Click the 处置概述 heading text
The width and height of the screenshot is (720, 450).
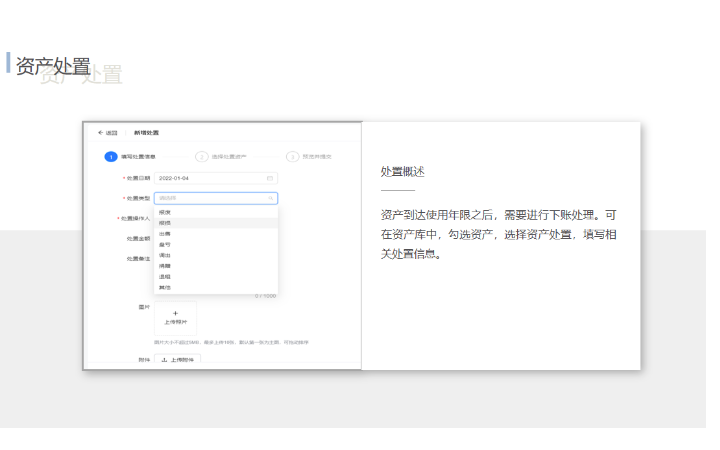tap(403, 172)
